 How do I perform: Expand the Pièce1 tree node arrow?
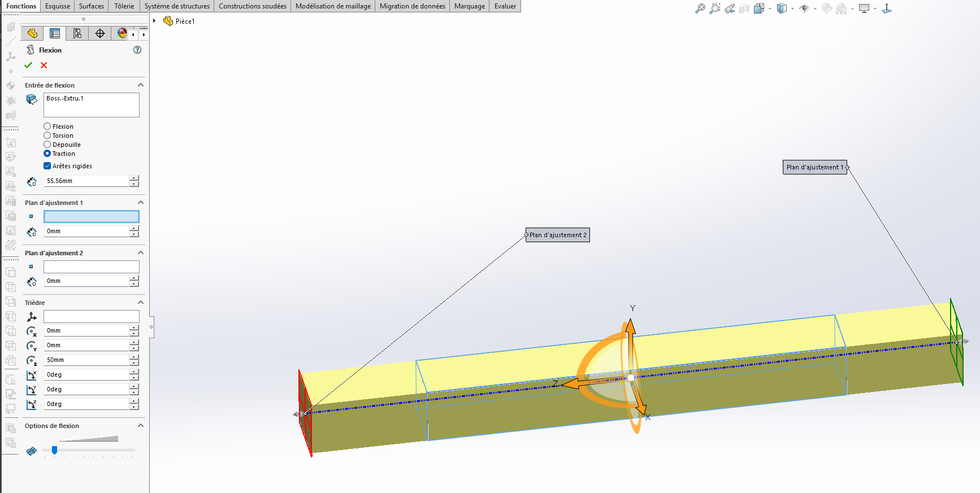click(x=154, y=21)
